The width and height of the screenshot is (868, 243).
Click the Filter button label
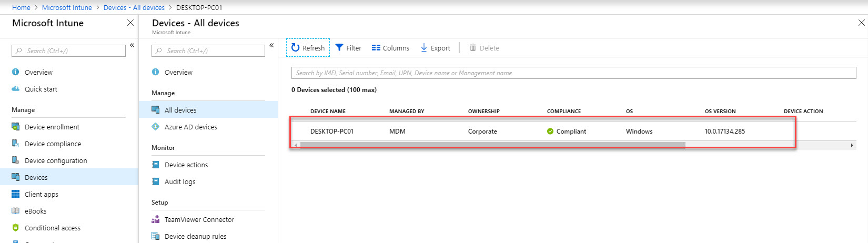(x=354, y=48)
